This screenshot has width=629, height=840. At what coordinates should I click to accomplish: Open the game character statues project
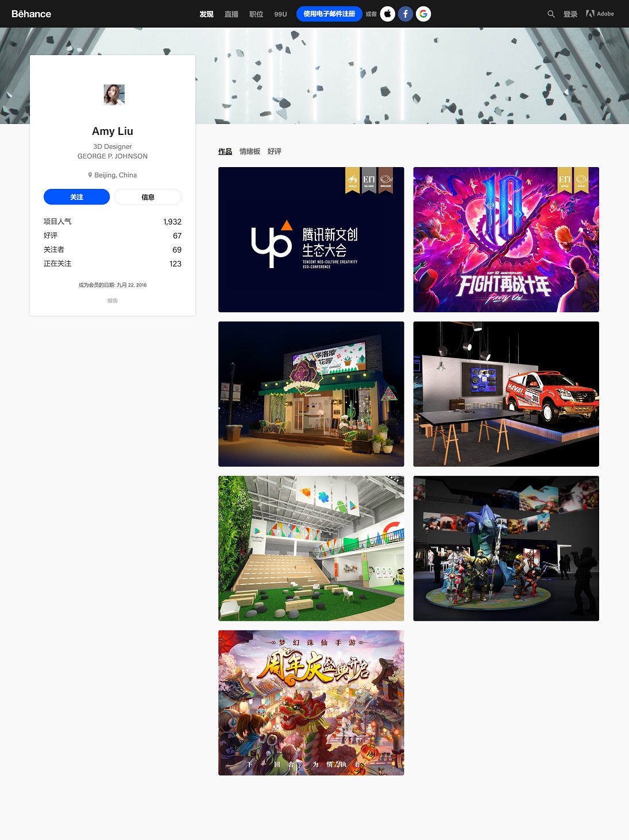click(506, 548)
